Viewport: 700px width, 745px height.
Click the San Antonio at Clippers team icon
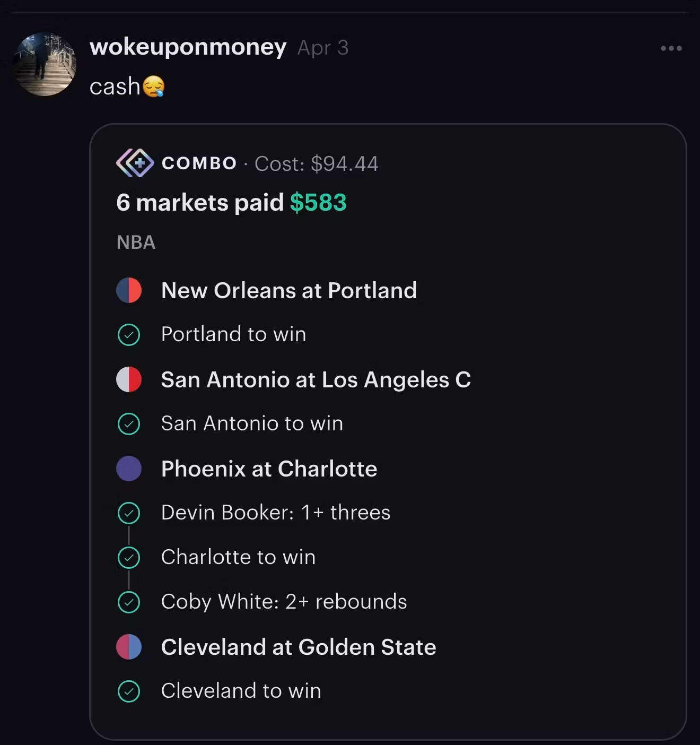click(x=129, y=379)
